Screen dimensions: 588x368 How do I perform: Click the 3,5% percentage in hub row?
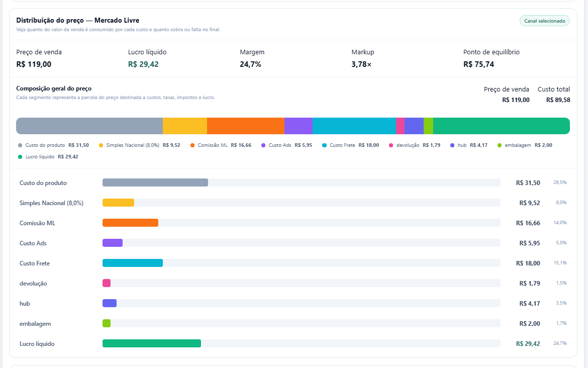tap(561, 303)
